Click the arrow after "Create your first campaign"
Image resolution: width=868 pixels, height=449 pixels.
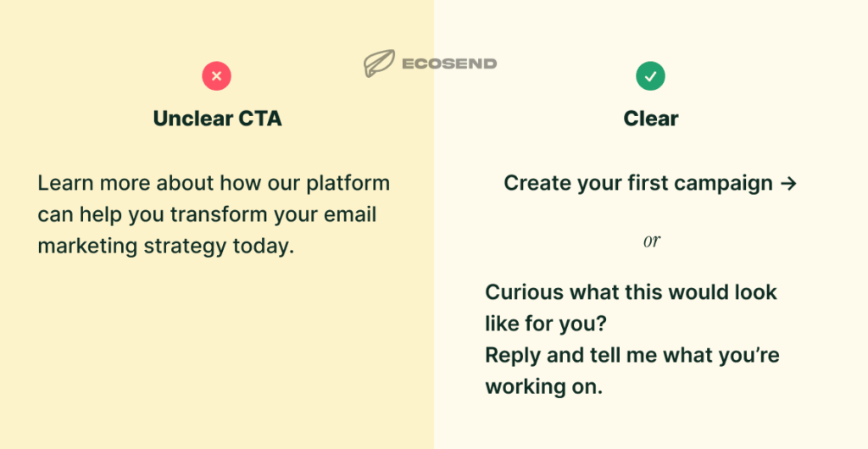[787, 183]
